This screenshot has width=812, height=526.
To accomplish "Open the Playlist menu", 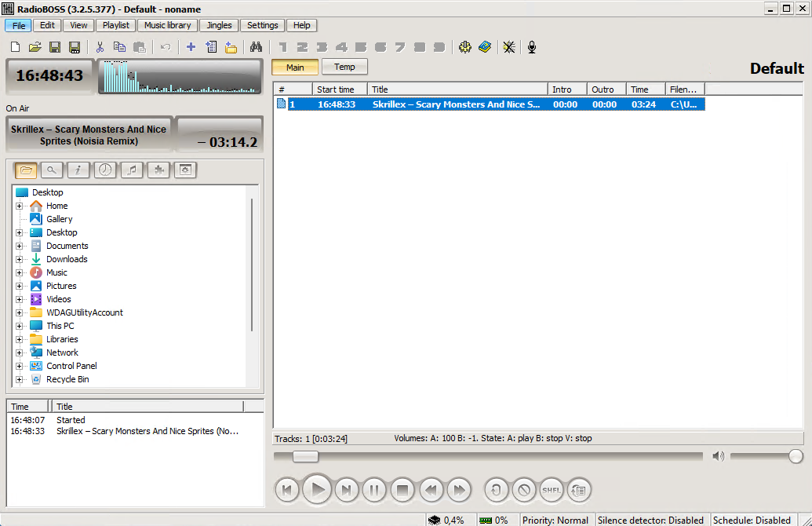I will tap(116, 25).
